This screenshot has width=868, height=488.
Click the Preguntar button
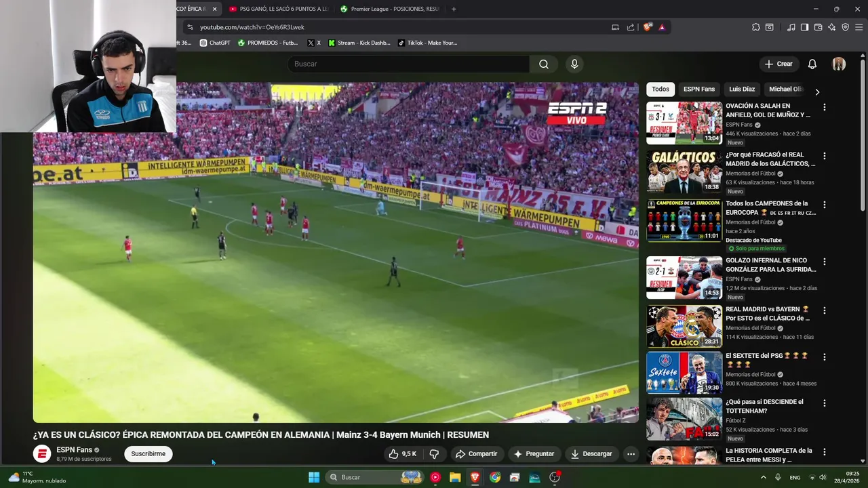(x=534, y=454)
